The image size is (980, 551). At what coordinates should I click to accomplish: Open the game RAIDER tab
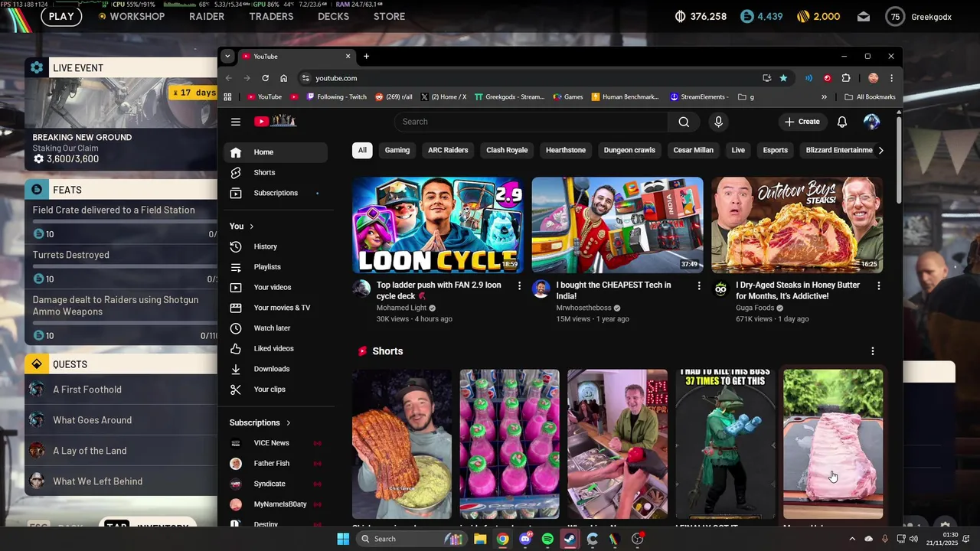coord(207,16)
